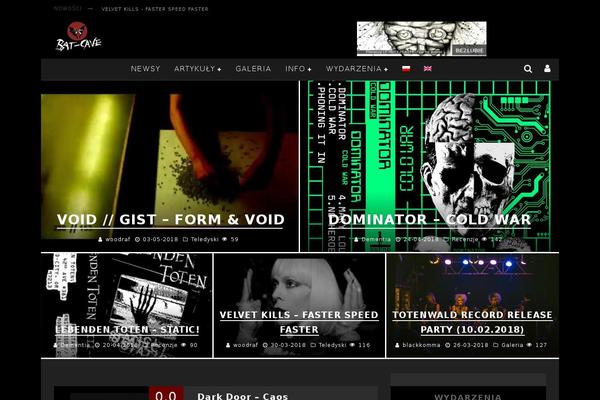Open Teledyski category under Void // Gist
The width and height of the screenshot is (600, 400).
point(204,239)
